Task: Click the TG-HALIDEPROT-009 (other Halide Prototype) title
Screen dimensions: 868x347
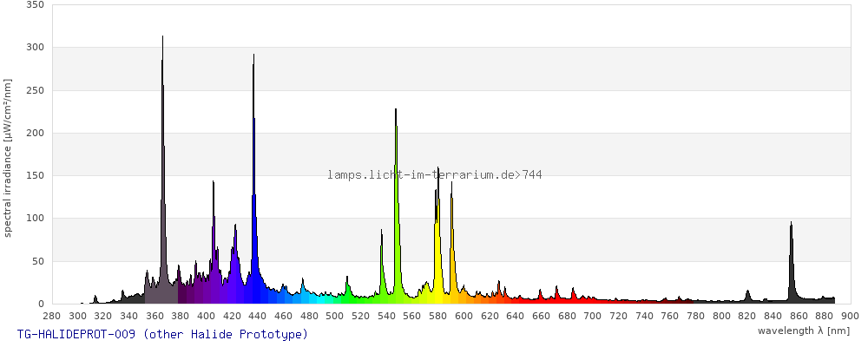Action: 163,334
